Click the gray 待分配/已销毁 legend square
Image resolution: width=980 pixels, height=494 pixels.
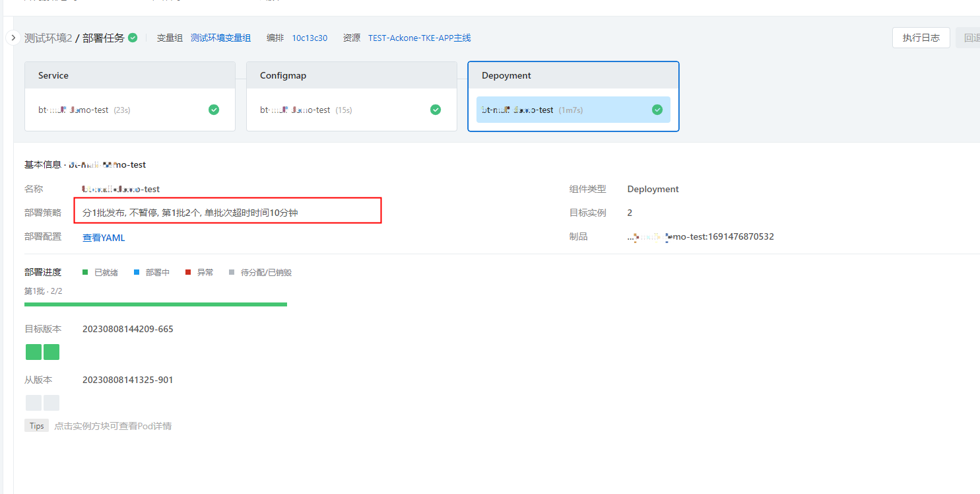pyautogui.click(x=231, y=272)
